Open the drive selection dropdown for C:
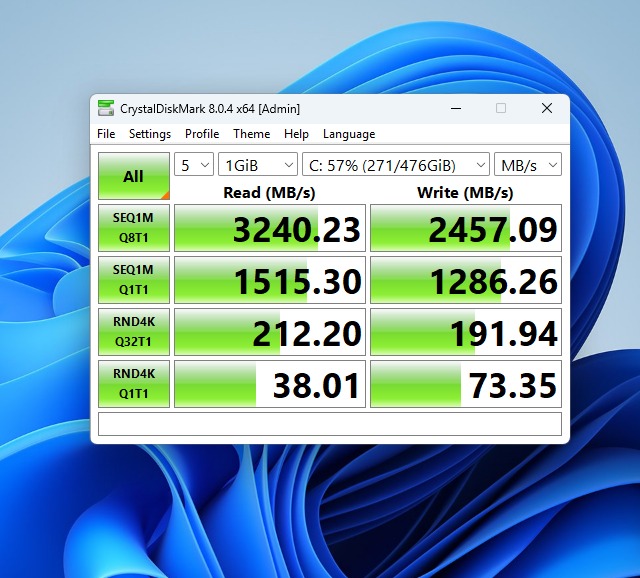This screenshot has width=640, height=578. [x=395, y=164]
